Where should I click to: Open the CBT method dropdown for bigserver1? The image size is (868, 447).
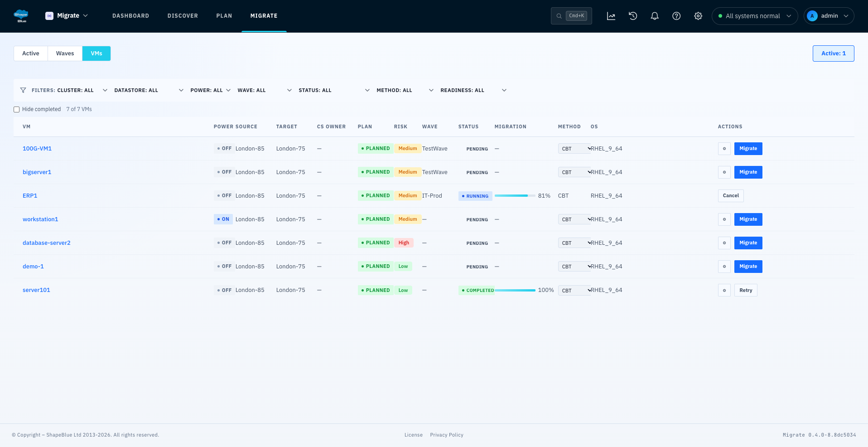tap(574, 172)
